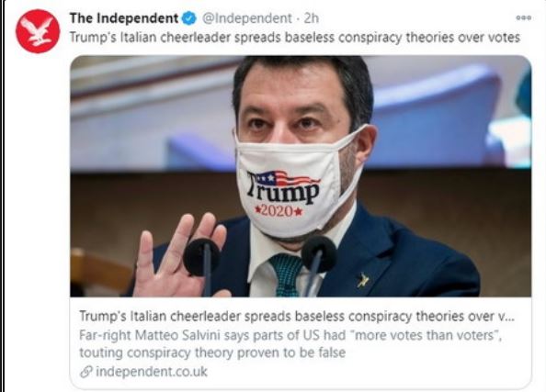Viewport: 546px width, 392px height.
Task: Click the gold lapel pin on the suit jacket
Action: 362,280
